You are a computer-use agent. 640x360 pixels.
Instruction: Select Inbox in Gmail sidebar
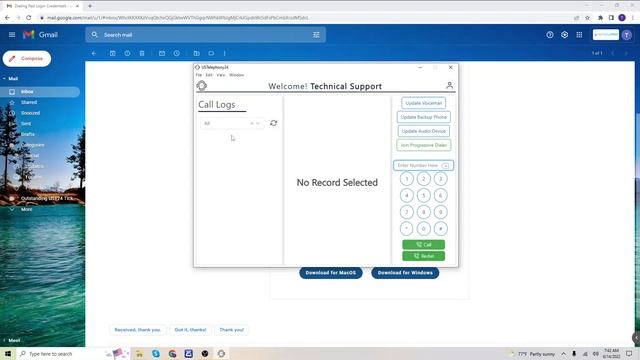pyautogui.click(x=40, y=92)
